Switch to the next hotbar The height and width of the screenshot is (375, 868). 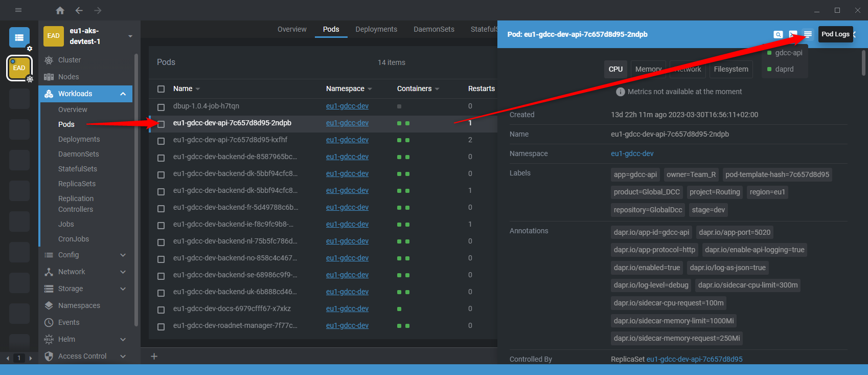pos(31,358)
